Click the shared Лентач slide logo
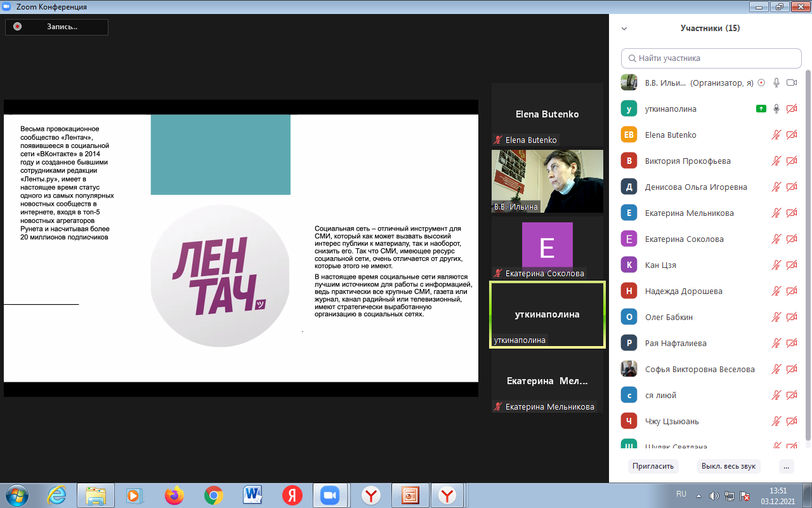The image size is (812, 508). 220,276
